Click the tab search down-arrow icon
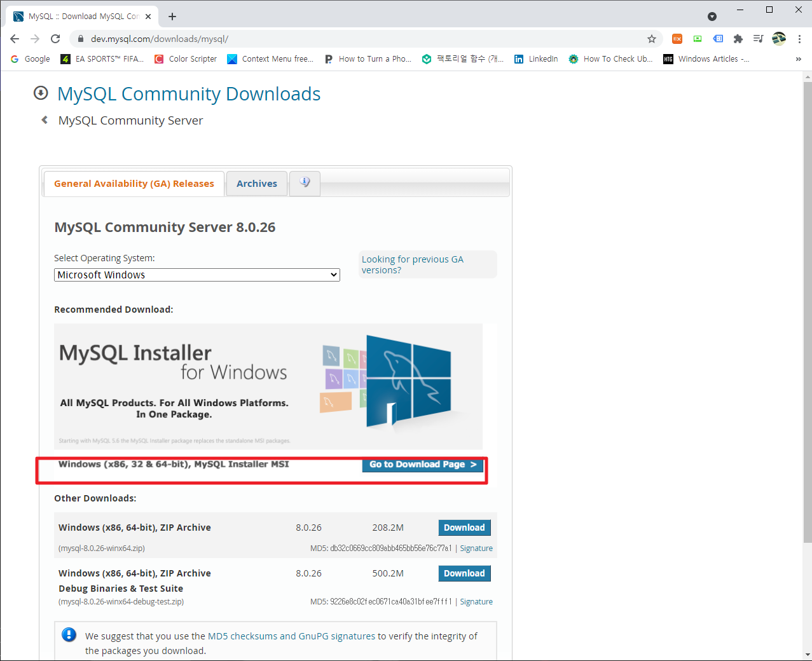Viewport: 812px width, 661px height. coord(712,17)
